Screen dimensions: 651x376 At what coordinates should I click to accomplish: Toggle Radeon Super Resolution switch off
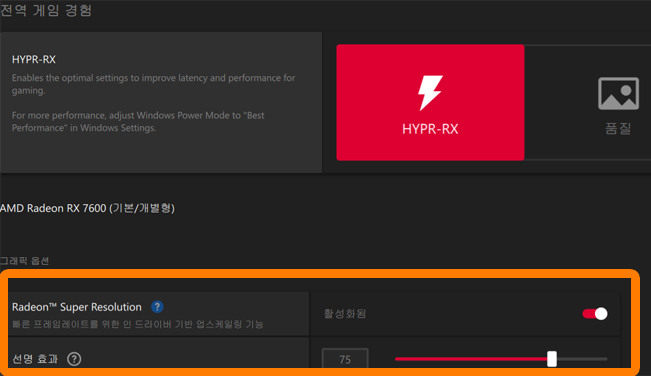coord(595,314)
